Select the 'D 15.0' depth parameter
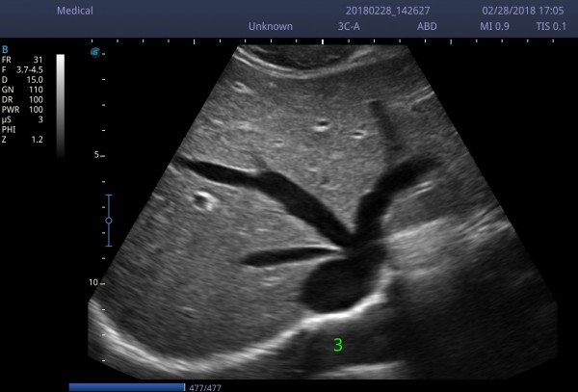Viewport: 578px width, 392px height. coord(22,80)
